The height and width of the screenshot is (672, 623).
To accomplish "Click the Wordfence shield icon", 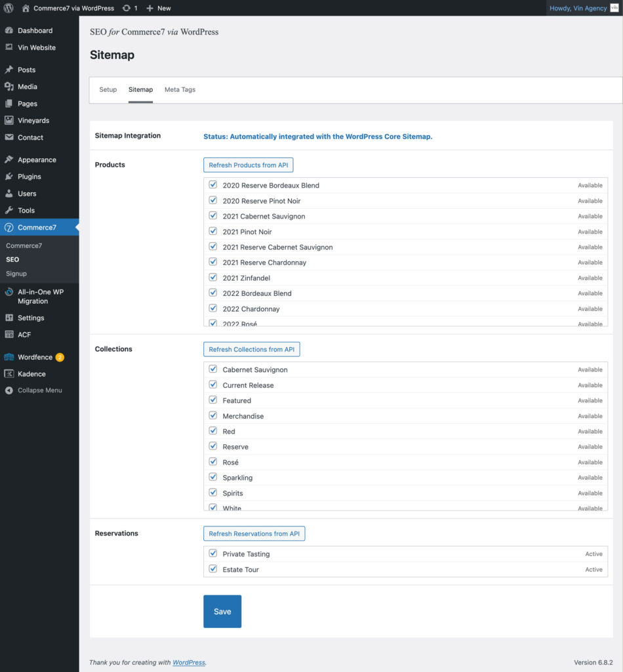I will click(9, 357).
